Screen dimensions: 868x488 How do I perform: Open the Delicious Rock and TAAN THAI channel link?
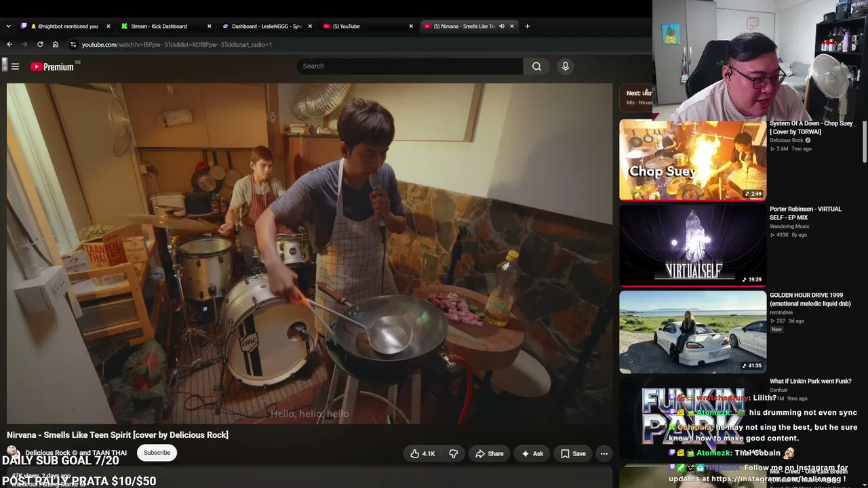[76, 453]
